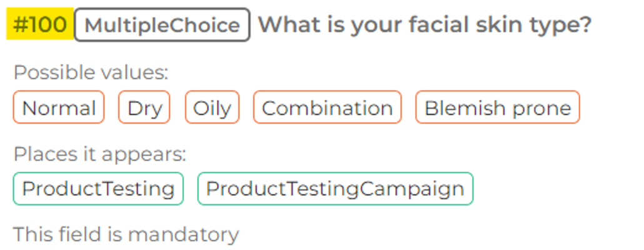Click the "This field is mandatory" note

[126, 234]
